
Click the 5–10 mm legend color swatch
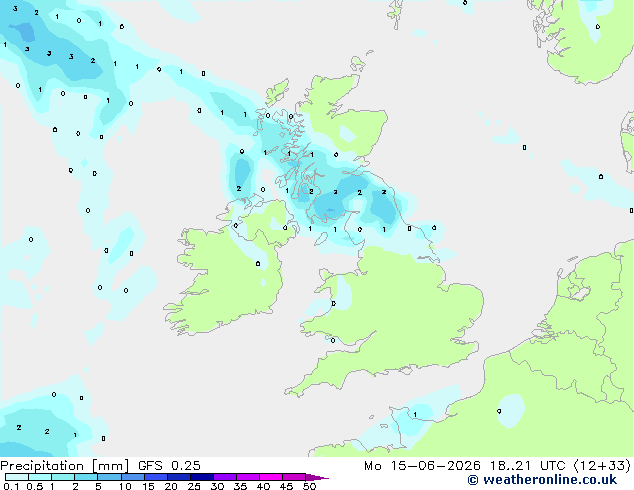coord(109,477)
